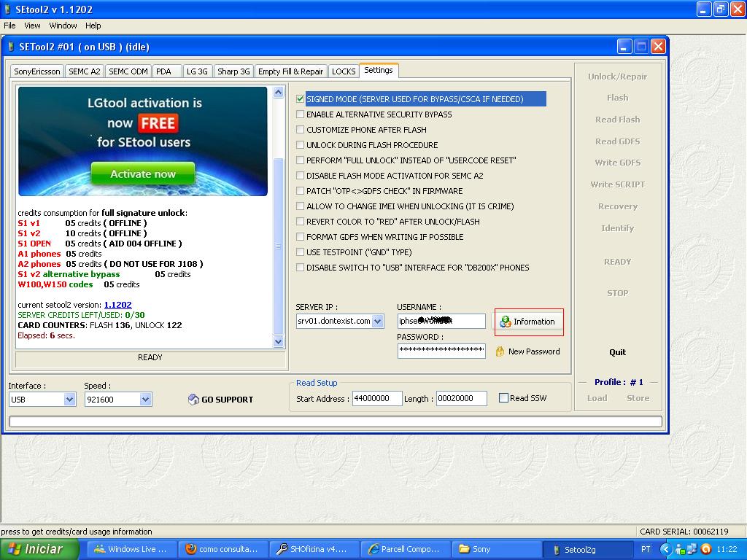Screen dimensions: 747x560
Task: Switch to the SEMC ODM tab
Action: (x=128, y=71)
